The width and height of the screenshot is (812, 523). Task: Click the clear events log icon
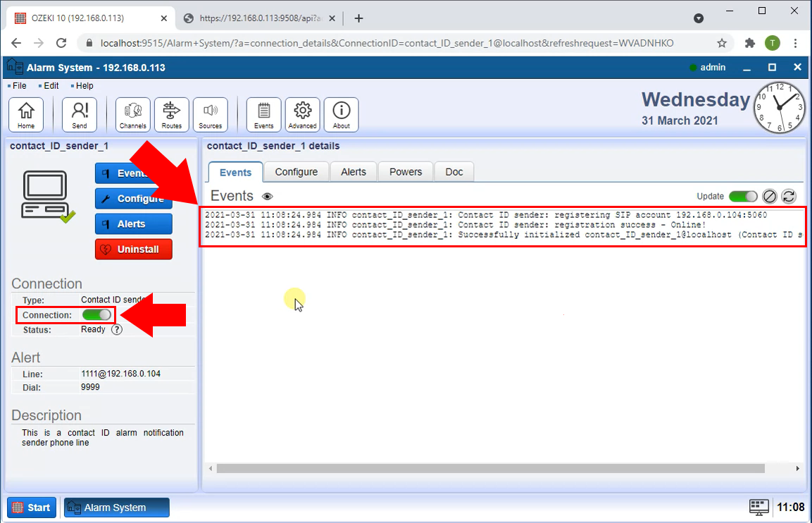pyautogui.click(x=770, y=197)
